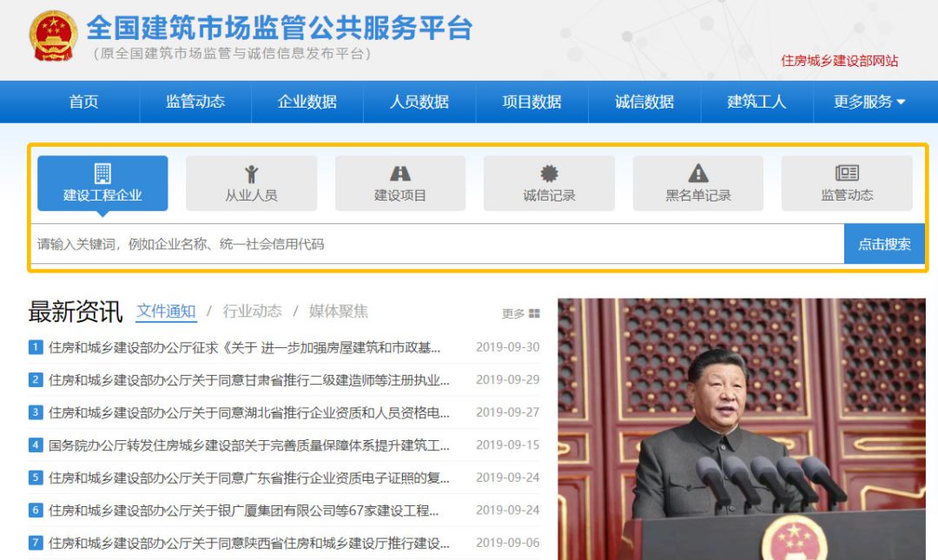Select the 建设项目 search category label
938x560 pixels.
click(x=400, y=195)
